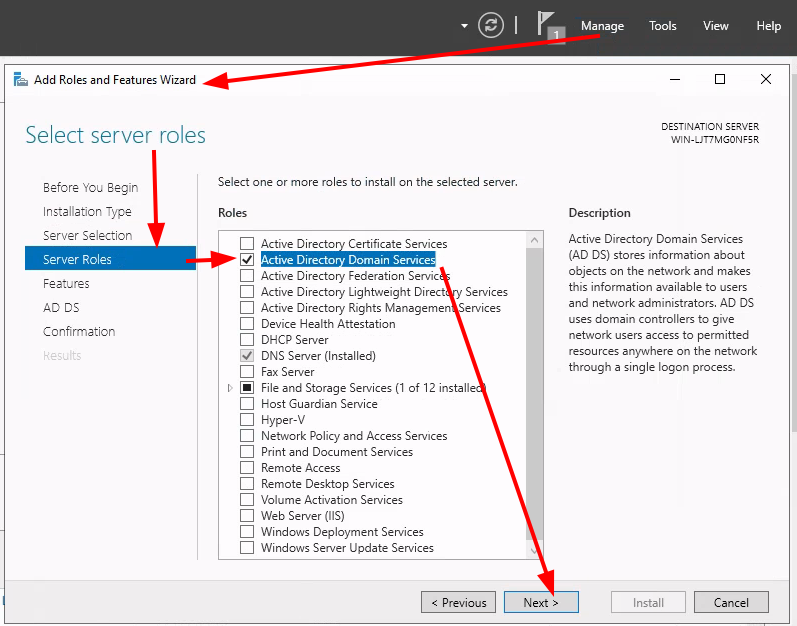Select DNS Server (Installed) row text
The image size is (797, 626).
(x=318, y=356)
